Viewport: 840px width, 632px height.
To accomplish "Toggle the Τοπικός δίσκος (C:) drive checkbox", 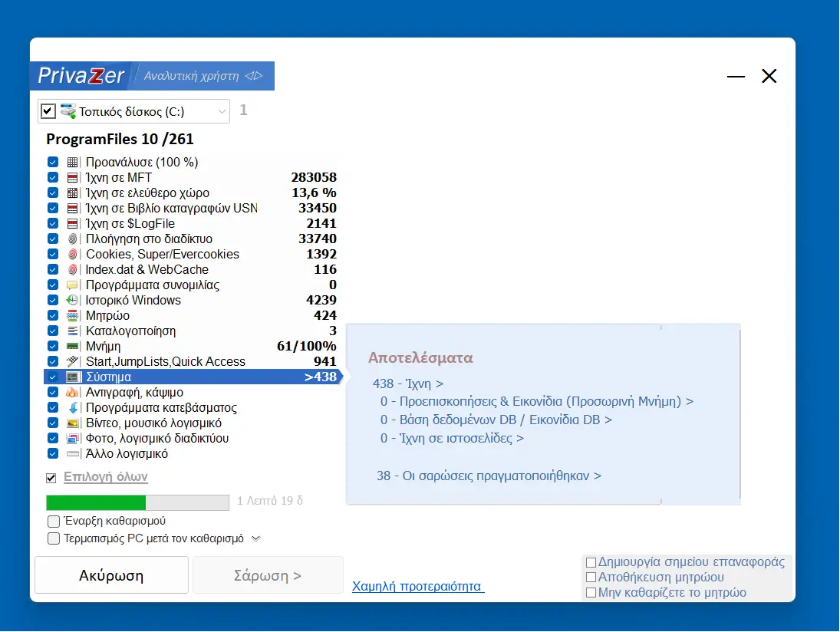I will tap(48, 111).
